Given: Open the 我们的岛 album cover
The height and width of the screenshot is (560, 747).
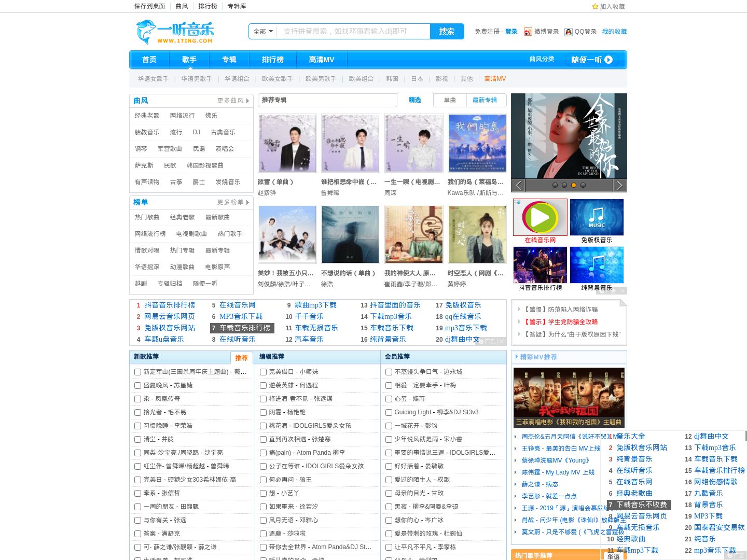Looking at the screenshot, I should tap(477, 143).
